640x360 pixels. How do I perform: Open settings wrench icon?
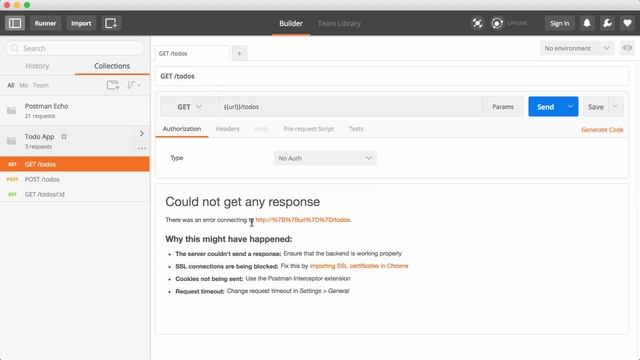coord(607,23)
